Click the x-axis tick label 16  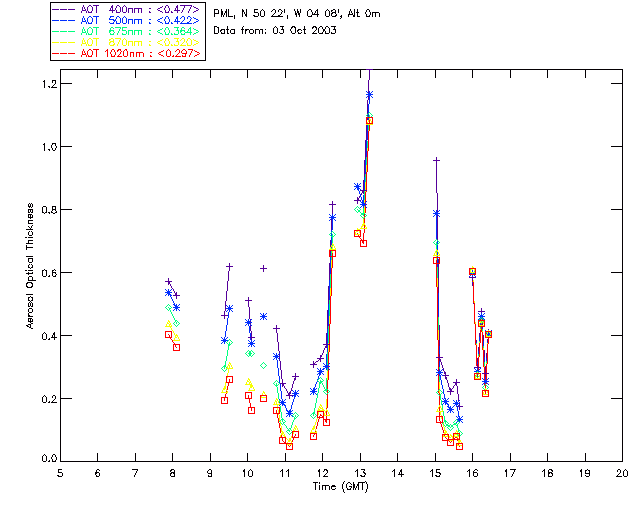pos(473,473)
